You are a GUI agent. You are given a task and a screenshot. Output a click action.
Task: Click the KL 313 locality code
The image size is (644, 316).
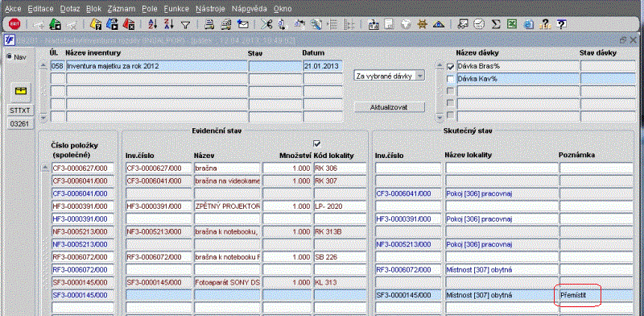pos(340,282)
